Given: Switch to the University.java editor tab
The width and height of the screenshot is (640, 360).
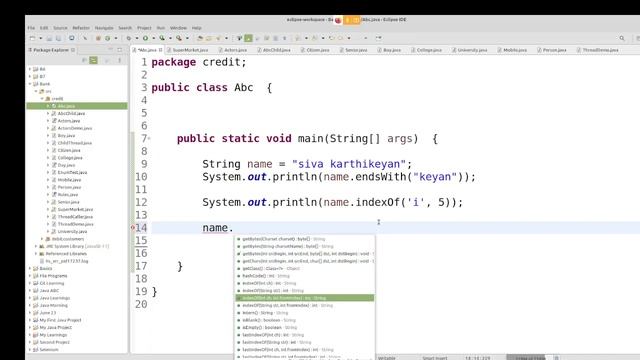Looking at the screenshot, I should pyautogui.click(x=470, y=50).
